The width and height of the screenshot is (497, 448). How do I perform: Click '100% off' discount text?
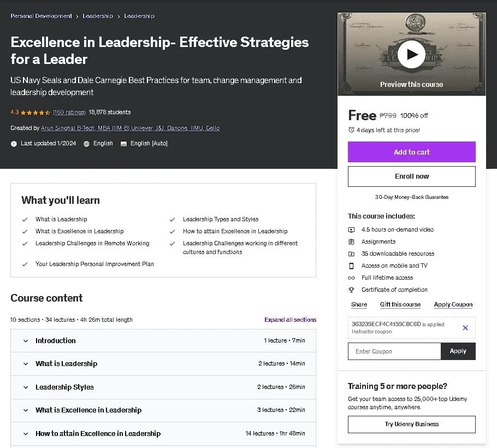coord(414,116)
